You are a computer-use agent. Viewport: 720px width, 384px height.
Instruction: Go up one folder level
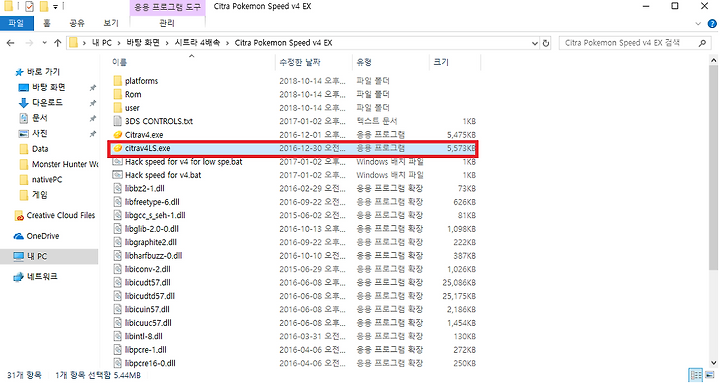tap(57, 43)
